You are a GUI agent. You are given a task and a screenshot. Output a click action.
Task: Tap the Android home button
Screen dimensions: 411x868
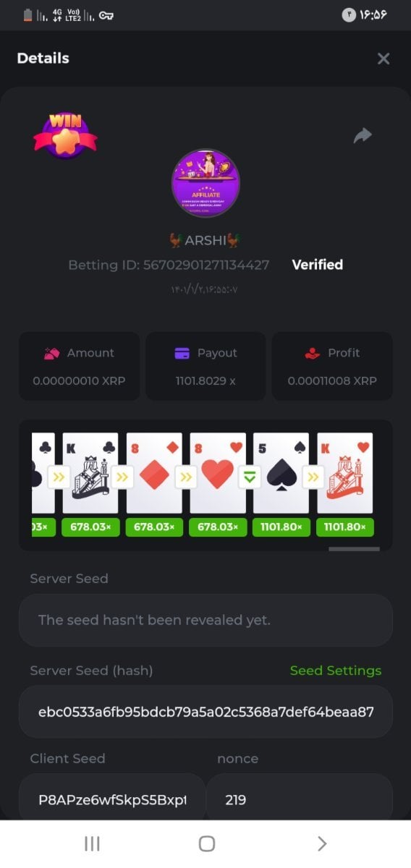coord(207,843)
